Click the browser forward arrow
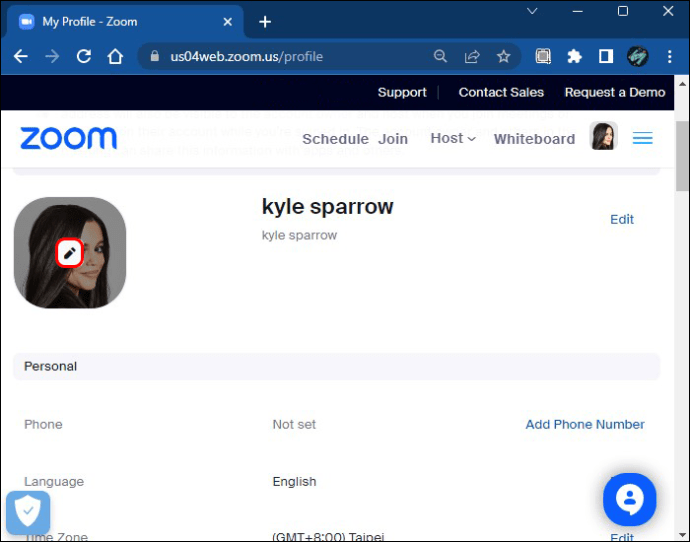Image resolution: width=690 pixels, height=542 pixels. pos(52,56)
